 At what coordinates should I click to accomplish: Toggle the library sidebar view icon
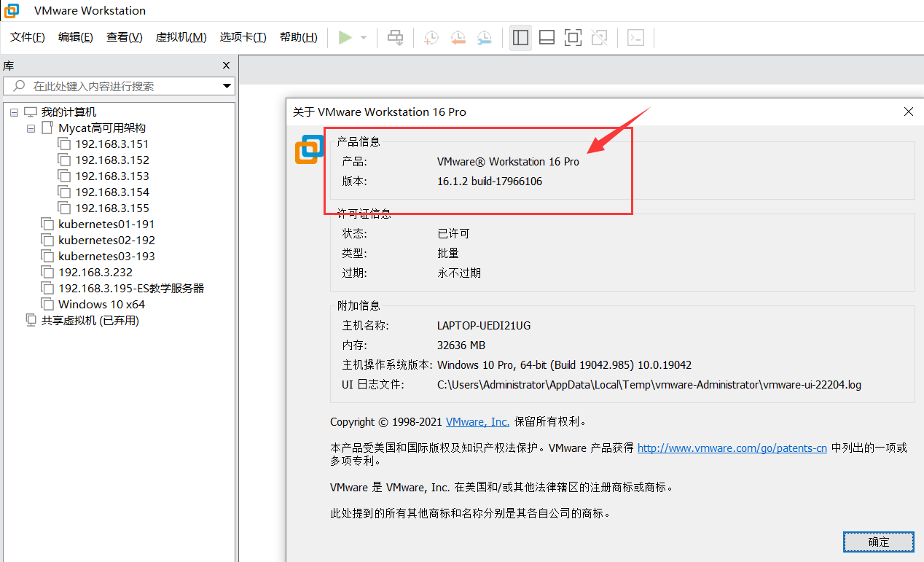[x=520, y=37]
